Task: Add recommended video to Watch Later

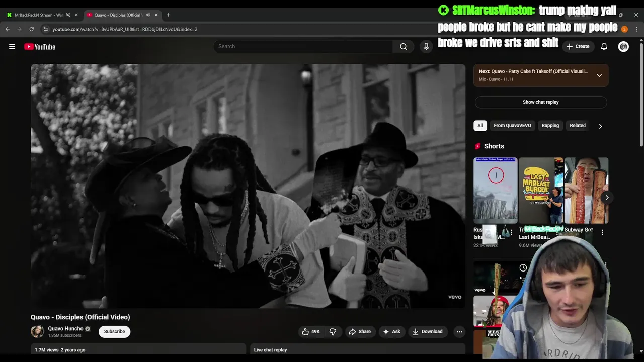Action: pos(523,267)
